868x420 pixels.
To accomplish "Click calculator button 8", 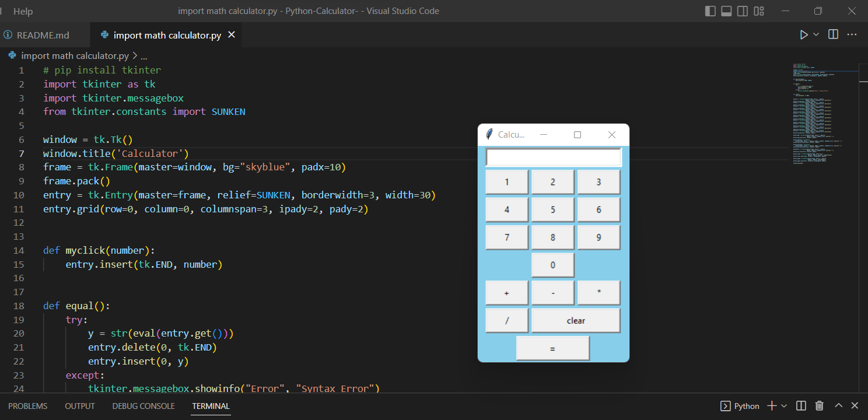I will click(553, 237).
